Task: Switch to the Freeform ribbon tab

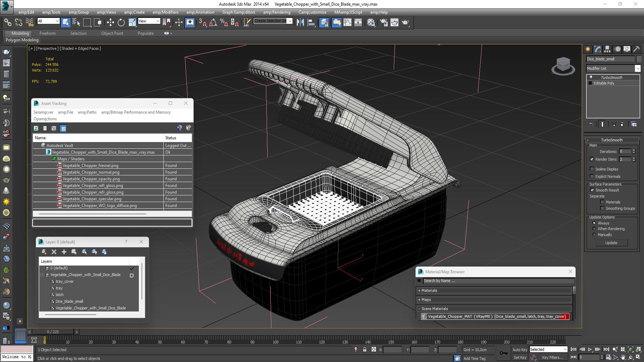Action: tap(47, 33)
